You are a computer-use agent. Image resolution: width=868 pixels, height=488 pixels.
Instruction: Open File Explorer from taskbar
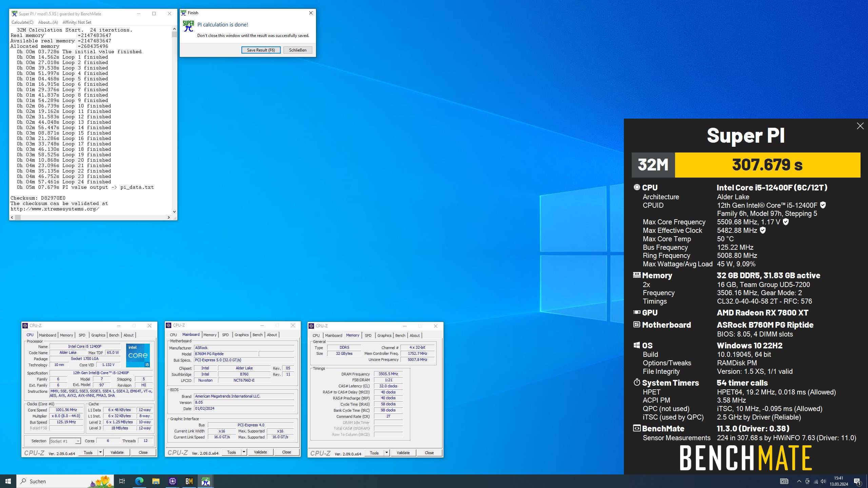coord(156,481)
